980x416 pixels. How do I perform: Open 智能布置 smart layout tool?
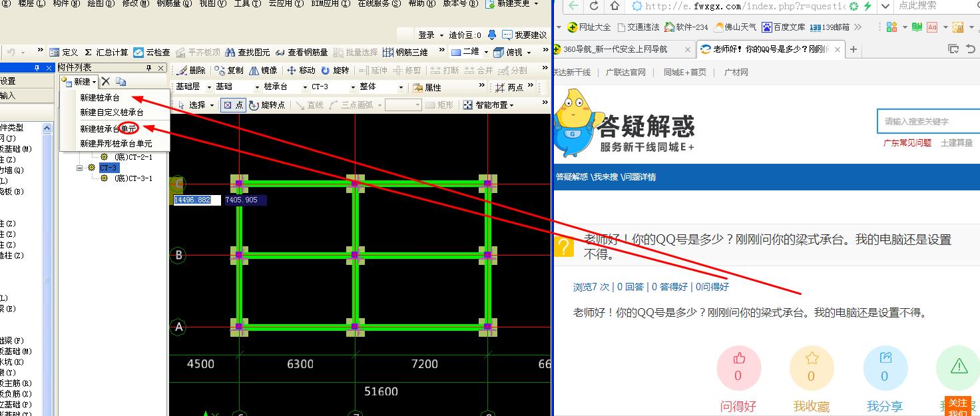pos(488,105)
